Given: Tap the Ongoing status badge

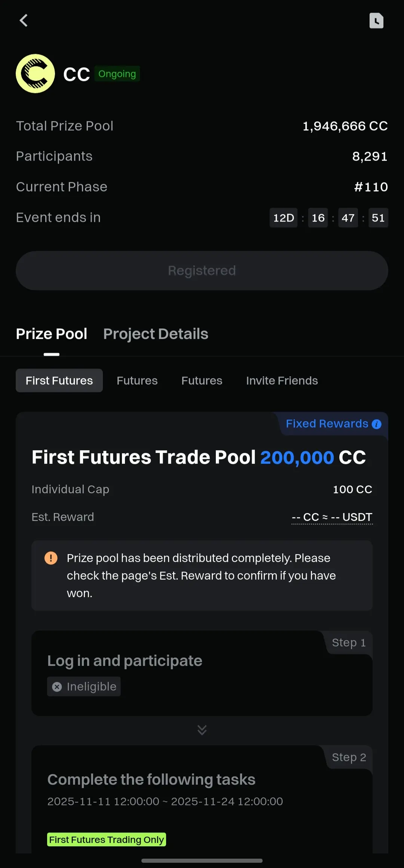Looking at the screenshot, I should point(117,74).
